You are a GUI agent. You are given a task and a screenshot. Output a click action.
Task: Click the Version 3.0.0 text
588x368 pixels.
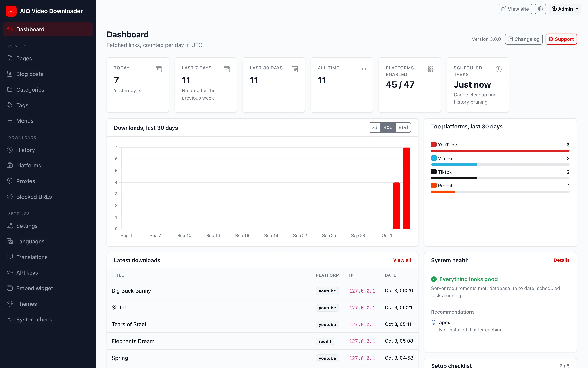pyautogui.click(x=486, y=39)
